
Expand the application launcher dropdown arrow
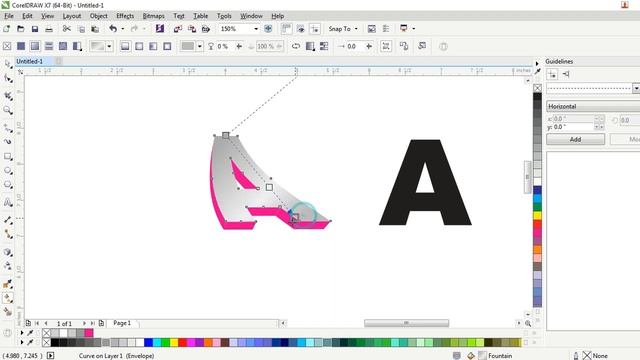(413, 29)
